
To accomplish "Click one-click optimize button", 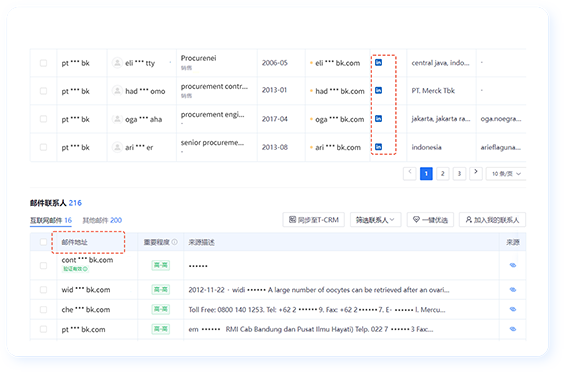I will coord(430,220).
